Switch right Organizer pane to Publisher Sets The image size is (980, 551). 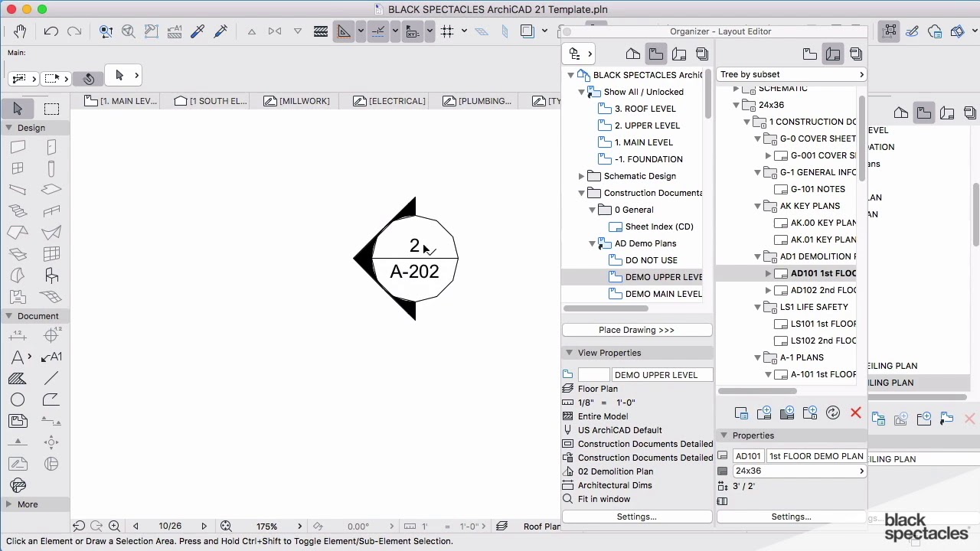pos(856,54)
